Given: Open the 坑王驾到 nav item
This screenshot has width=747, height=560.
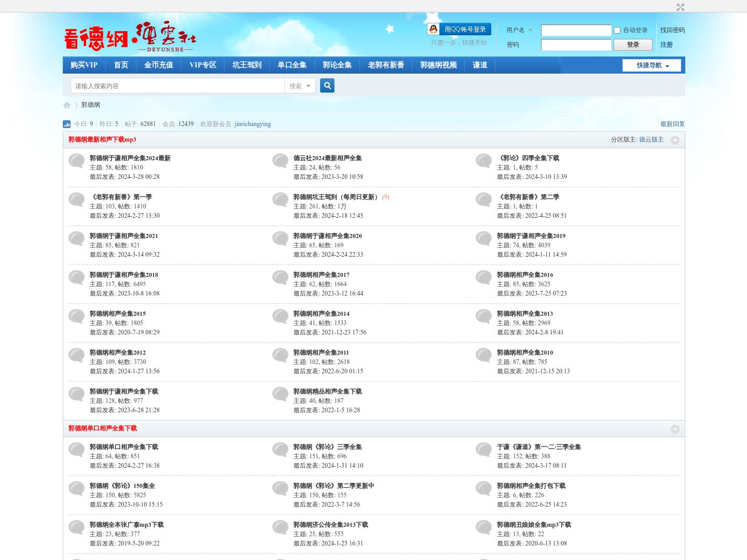Looking at the screenshot, I should (247, 65).
